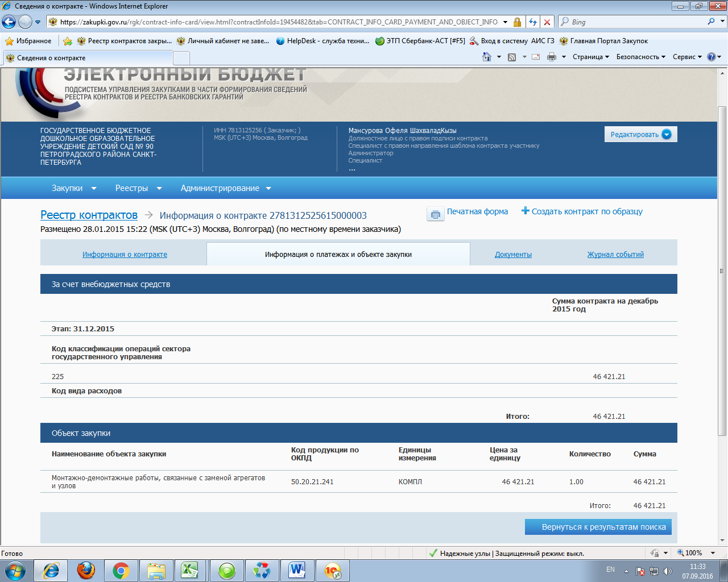Click the blue help question icon
The image size is (728, 582).
pos(711,57)
